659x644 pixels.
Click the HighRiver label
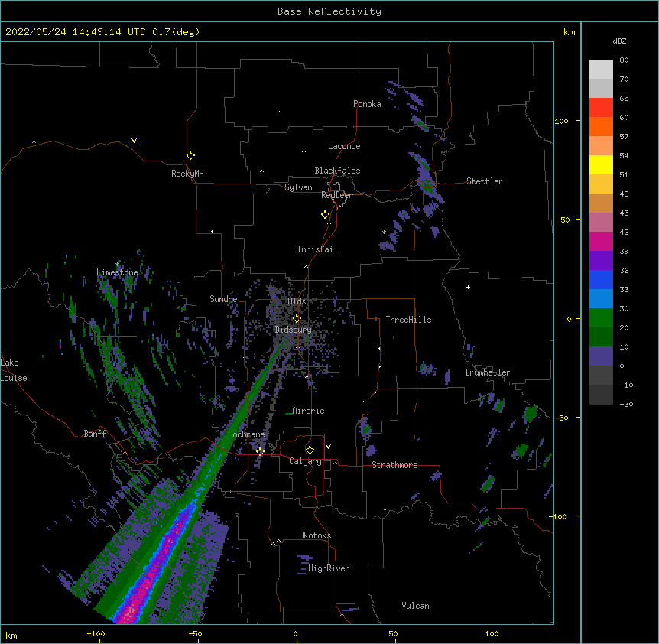329,568
